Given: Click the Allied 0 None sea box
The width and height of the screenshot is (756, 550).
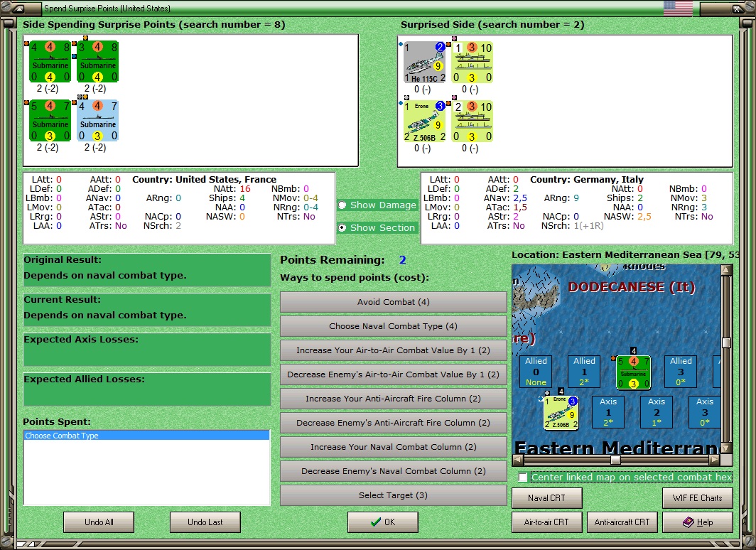Looking at the screenshot, I should [536, 371].
